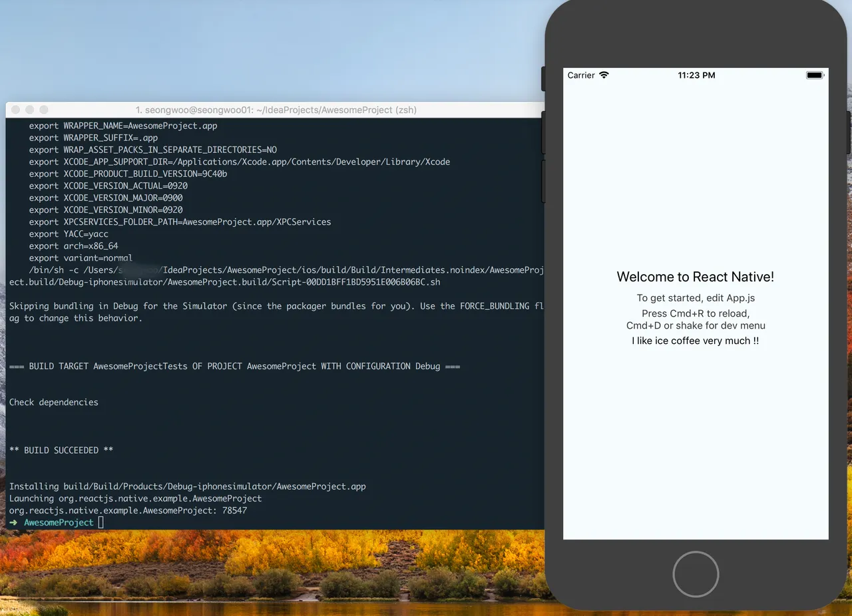Image resolution: width=852 pixels, height=616 pixels.
Task: Click the 'export WRAPPER_NAME=AwesomeProject.app' line
Action: pyautogui.click(x=123, y=126)
